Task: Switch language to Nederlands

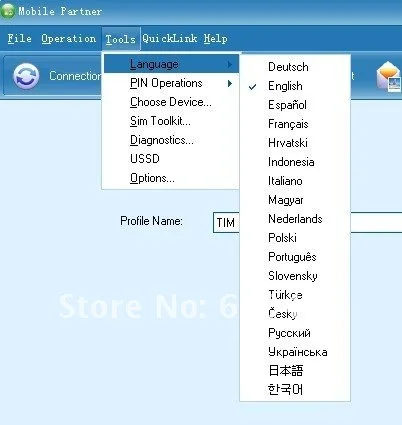Action: pyautogui.click(x=295, y=219)
